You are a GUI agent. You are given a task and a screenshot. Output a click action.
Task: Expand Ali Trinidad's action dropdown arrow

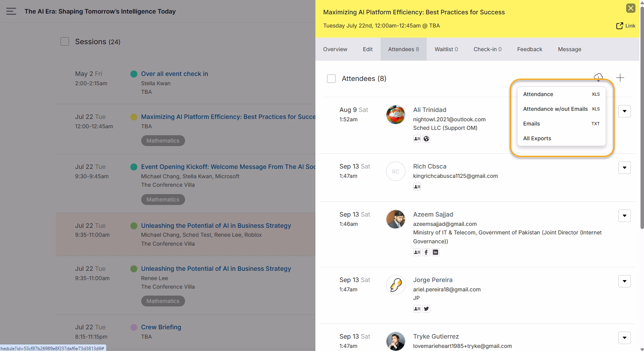coord(625,111)
